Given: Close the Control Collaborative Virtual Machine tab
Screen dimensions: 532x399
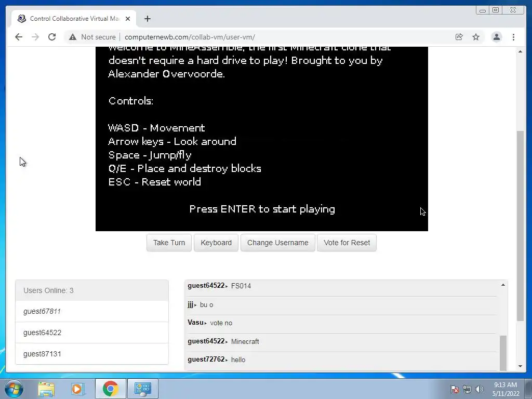Looking at the screenshot, I should pyautogui.click(x=128, y=19).
